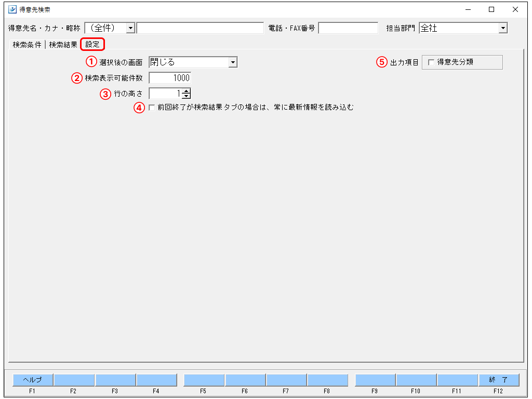Viewport: 532px width, 399px height.
Task: Click the 終了 F12 button
Action: tap(499, 380)
